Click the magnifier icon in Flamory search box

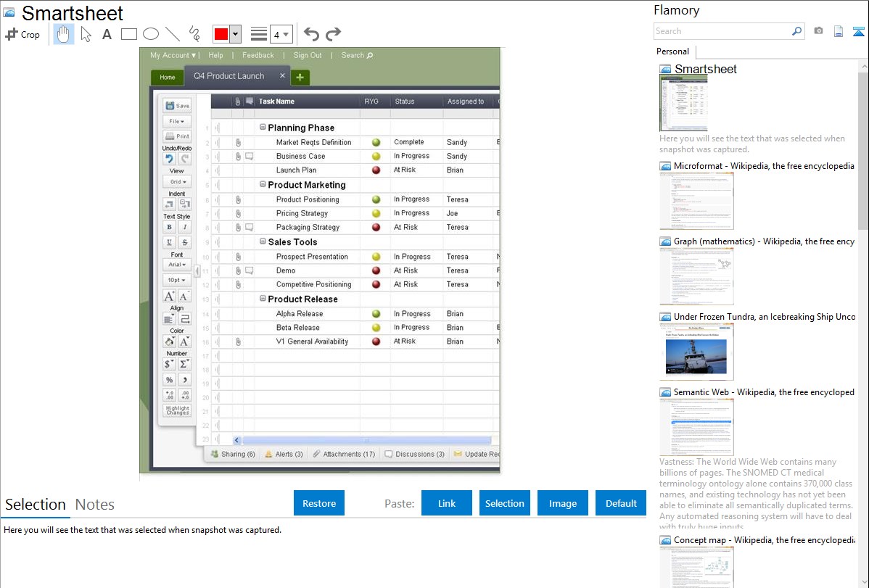click(796, 31)
